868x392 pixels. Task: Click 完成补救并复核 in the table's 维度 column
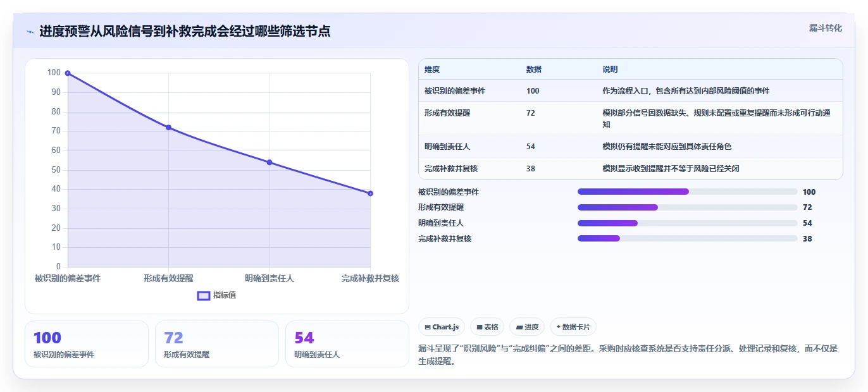tap(451, 169)
